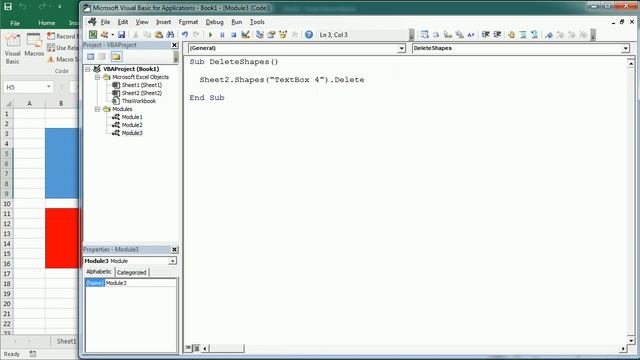The height and width of the screenshot is (360, 640).
Task: Save the project with the floppy disk icon
Action: [x=122, y=35]
